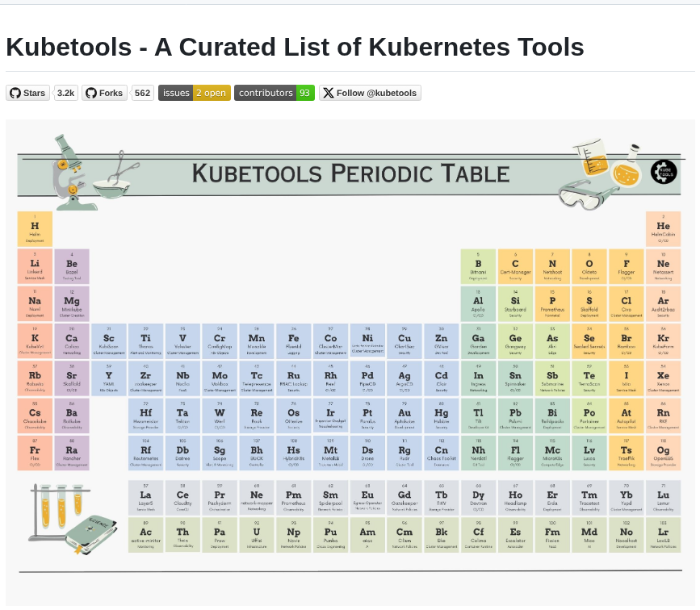The height and width of the screenshot is (610, 700).
Task: Click the 'Fe' Fluentd cell
Action: coord(294,341)
